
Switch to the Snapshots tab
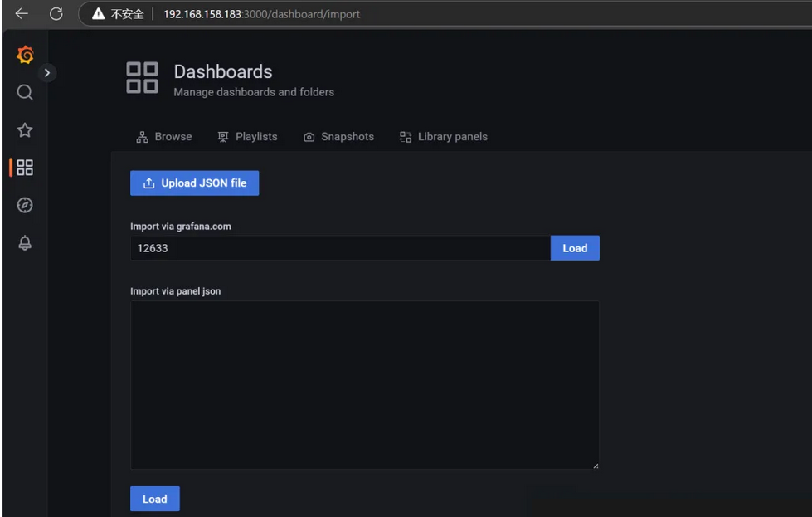[x=338, y=137]
